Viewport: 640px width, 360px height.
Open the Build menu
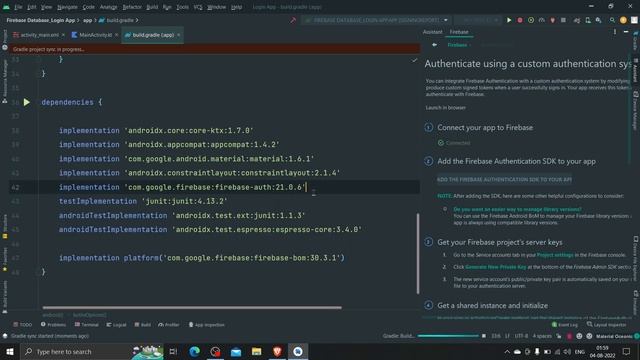152,7
